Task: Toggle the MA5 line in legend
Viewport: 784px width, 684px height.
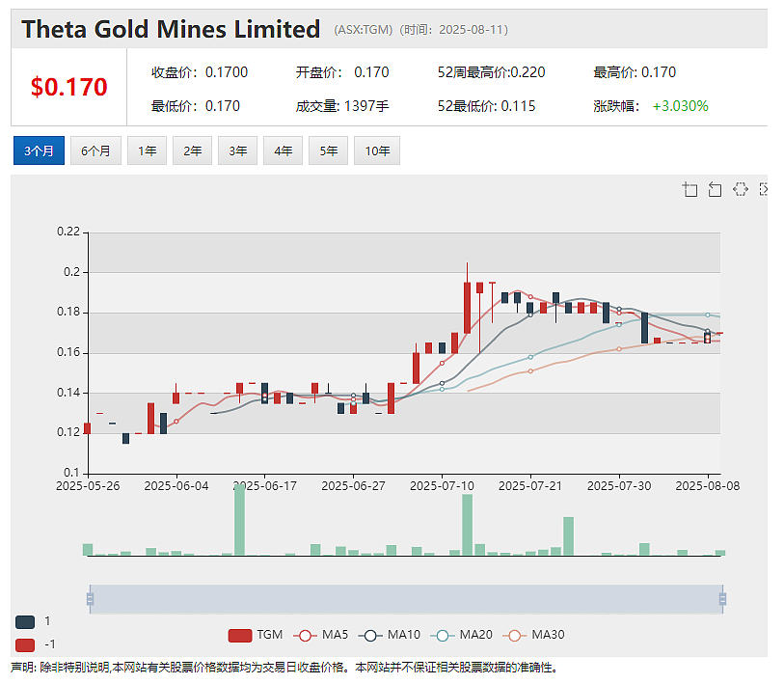Action: pos(320,635)
